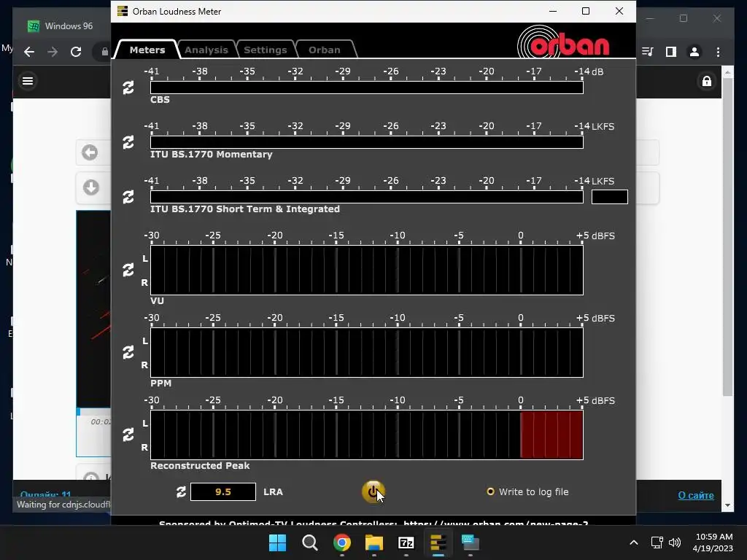
Task: Click the Reconstructed Peak red overload zone
Action: click(x=551, y=435)
